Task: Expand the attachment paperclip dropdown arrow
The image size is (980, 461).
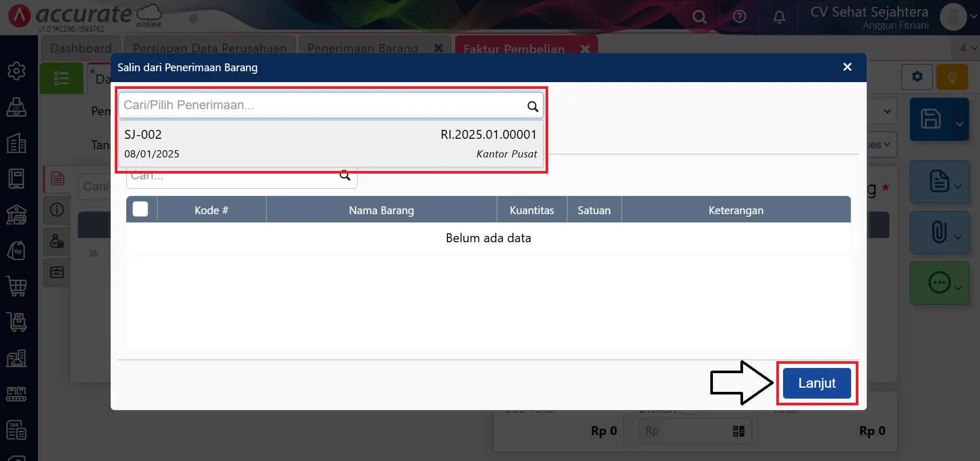Action: [958, 237]
